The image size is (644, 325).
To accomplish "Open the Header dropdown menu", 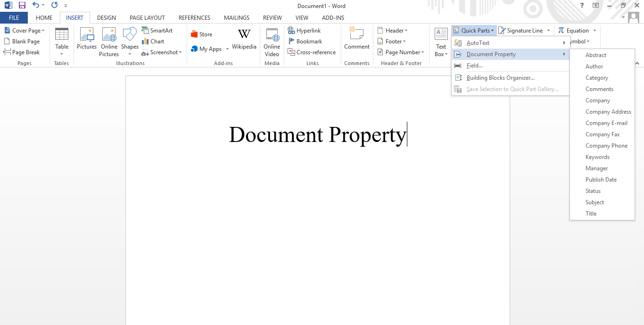I will tap(393, 31).
